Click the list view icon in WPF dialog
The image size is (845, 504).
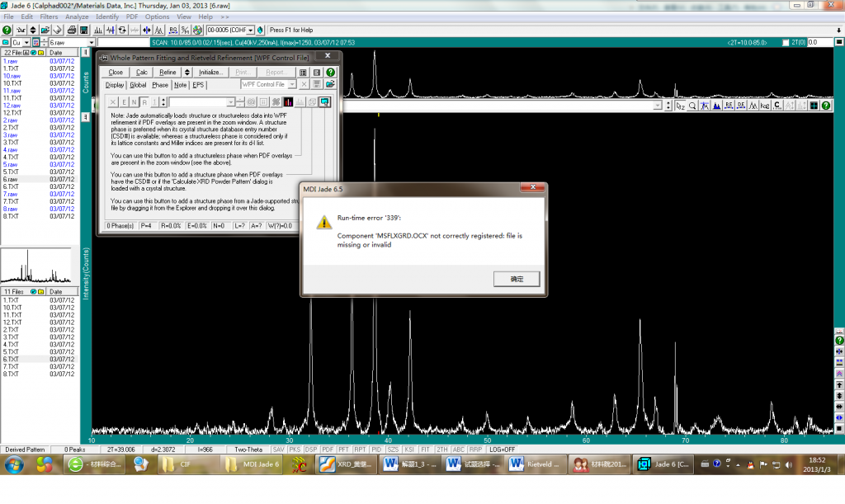point(303,72)
